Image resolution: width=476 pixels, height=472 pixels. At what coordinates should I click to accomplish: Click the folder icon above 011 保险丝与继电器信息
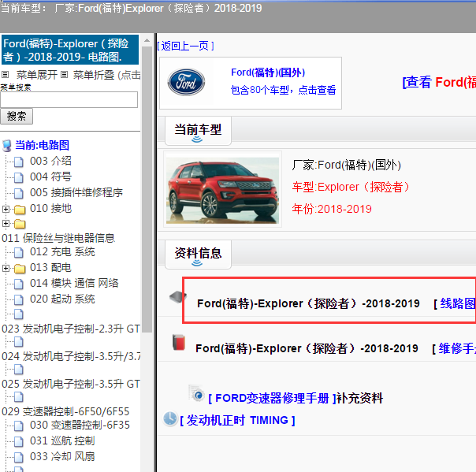pos(20,224)
